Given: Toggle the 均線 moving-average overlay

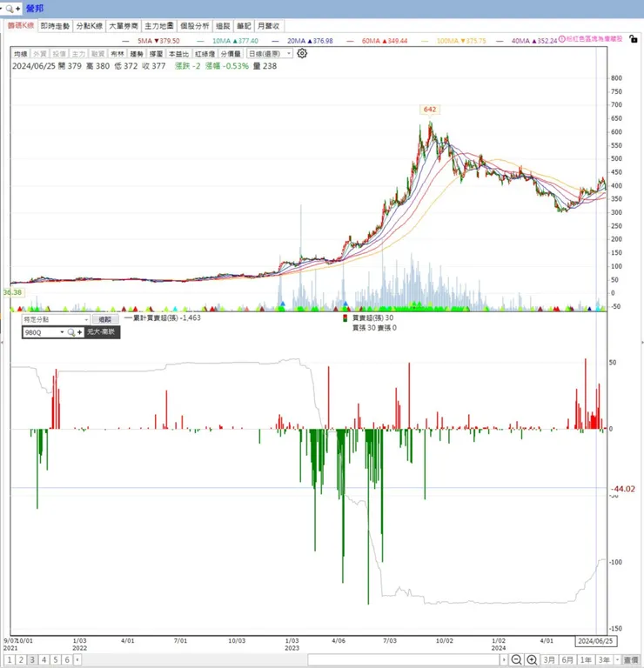Looking at the screenshot, I should pyautogui.click(x=21, y=54).
